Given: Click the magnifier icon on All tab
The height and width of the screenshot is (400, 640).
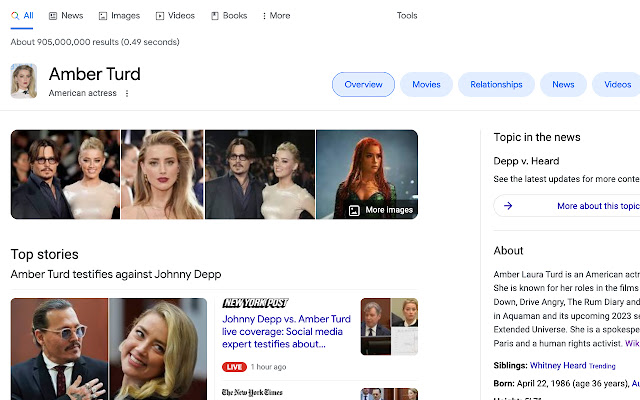Looking at the screenshot, I should [15, 16].
